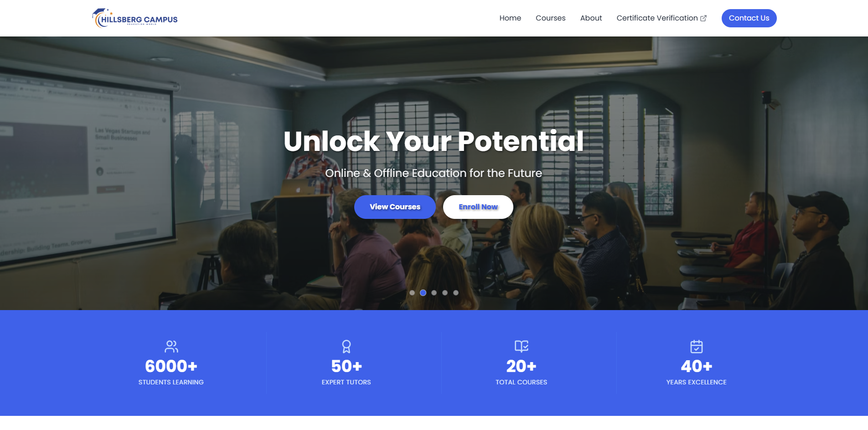Click the View Courses button
Screen dimensions: 868x430
pyautogui.click(x=395, y=207)
